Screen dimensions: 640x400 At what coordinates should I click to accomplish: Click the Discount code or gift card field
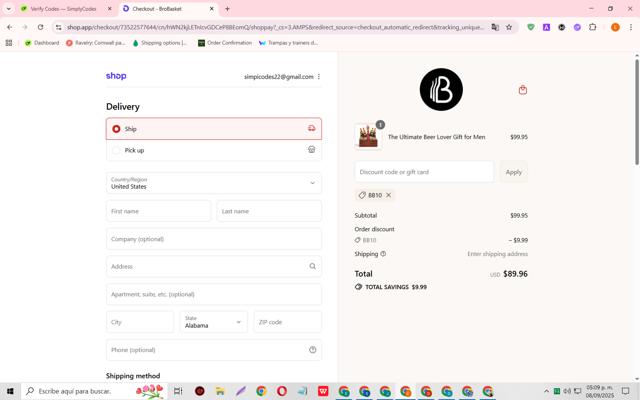(x=424, y=172)
